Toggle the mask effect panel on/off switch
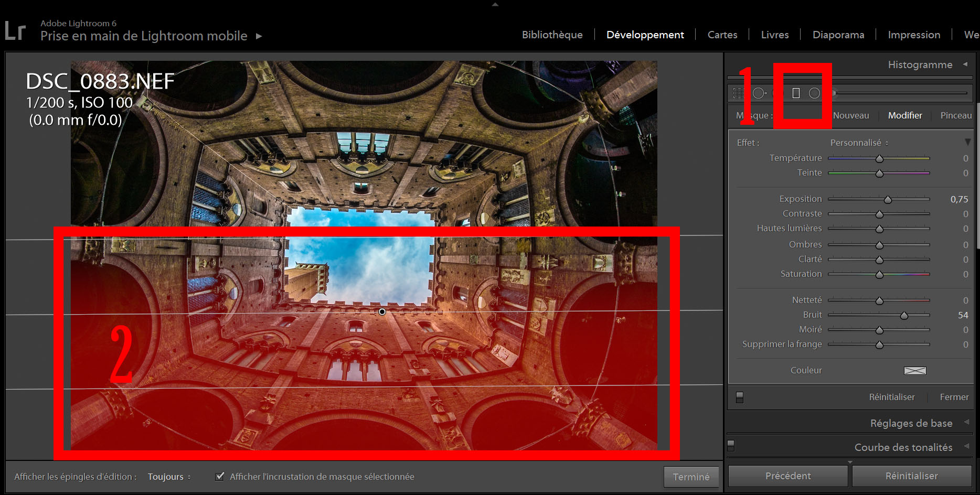980x495 pixels. click(x=740, y=397)
